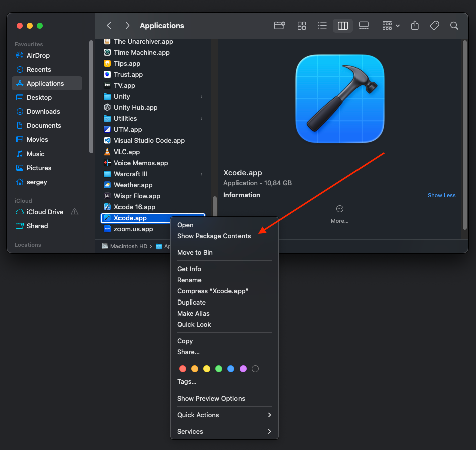Select Weather.app in the list

153,185
